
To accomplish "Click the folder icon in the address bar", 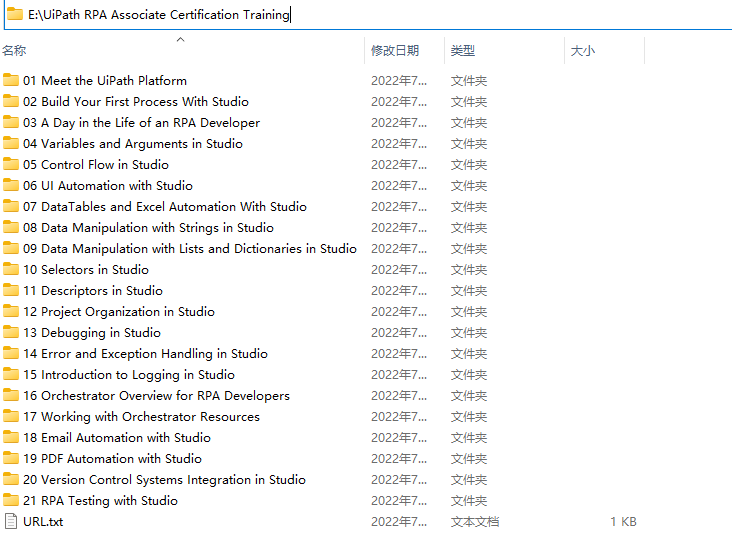I will [15, 14].
